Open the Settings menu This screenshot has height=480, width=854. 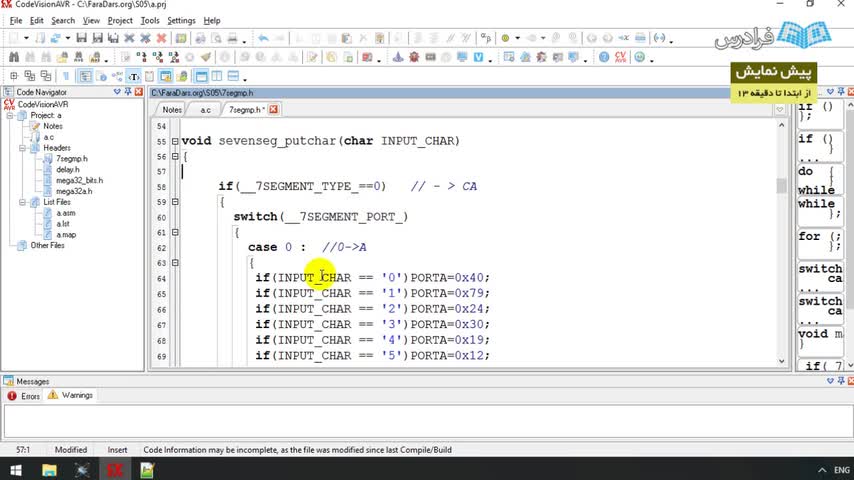(181, 21)
